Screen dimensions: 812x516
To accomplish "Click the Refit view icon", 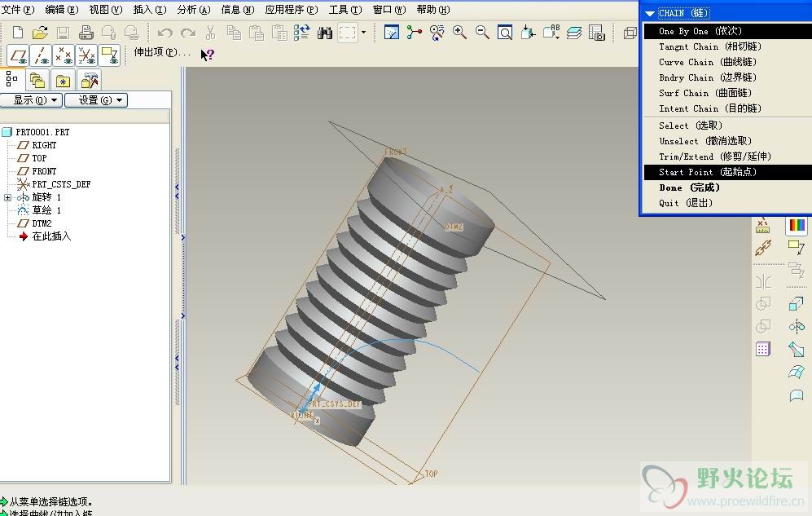I will pos(505,33).
